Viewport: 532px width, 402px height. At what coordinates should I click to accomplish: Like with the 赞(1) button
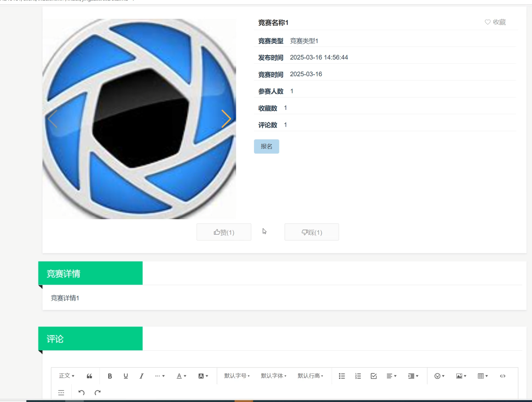click(x=224, y=232)
